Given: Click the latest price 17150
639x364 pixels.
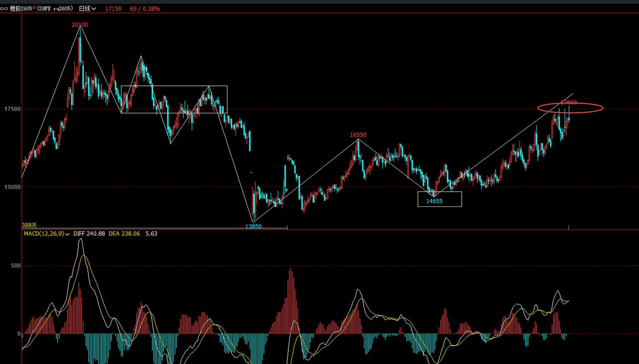Looking at the screenshot, I should tap(113, 8).
